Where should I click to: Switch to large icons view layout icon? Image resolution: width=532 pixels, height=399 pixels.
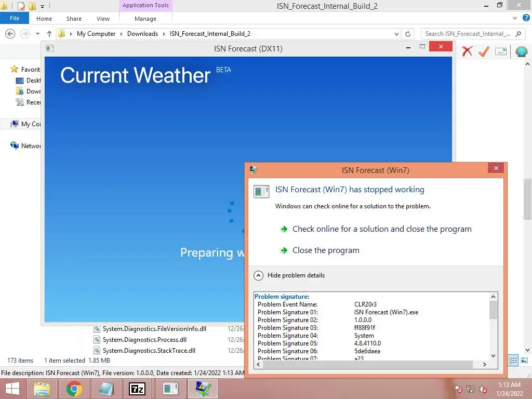(524, 361)
